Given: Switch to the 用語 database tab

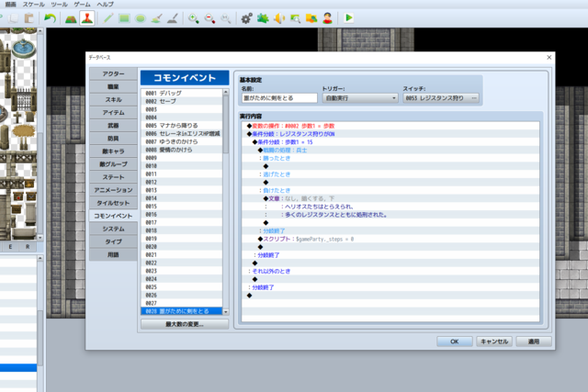Looking at the screenshot, I should click(x=113, y=254).
